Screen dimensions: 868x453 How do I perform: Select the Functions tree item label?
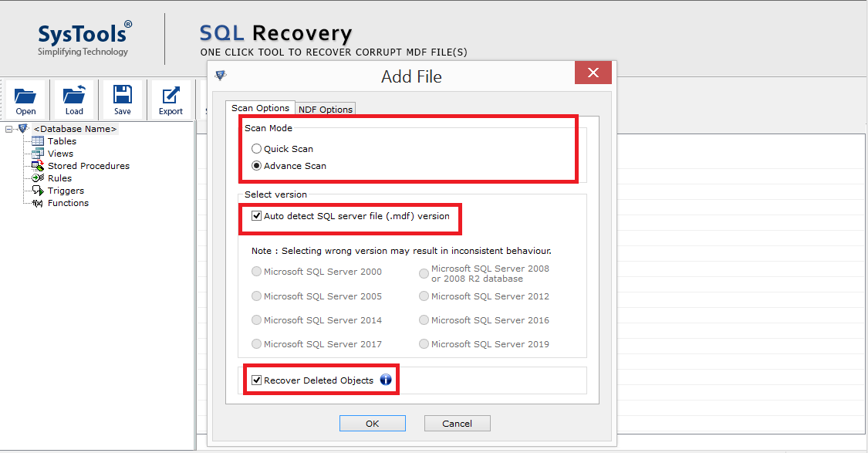(x=68, y=203)
